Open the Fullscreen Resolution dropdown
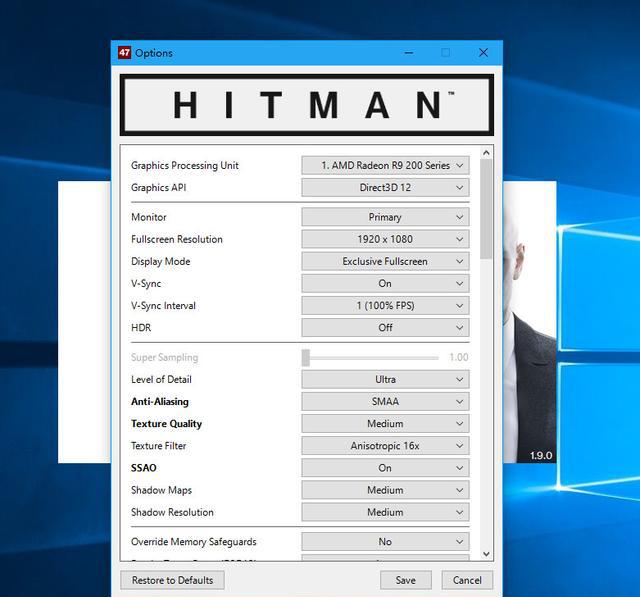 coord(385,239)
